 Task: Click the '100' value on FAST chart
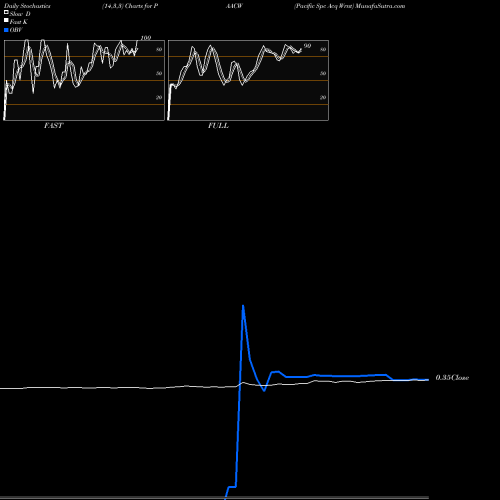point(146,38)
